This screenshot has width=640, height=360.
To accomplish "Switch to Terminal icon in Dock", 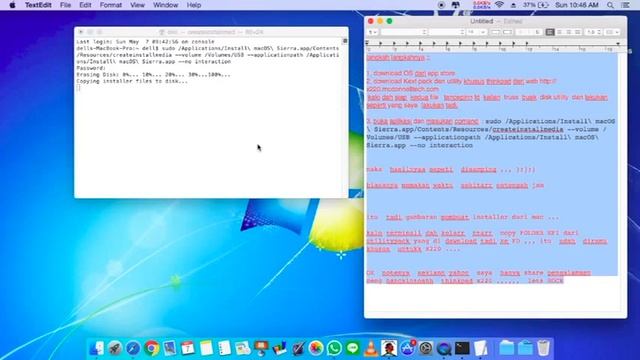I will pos(462,348).
